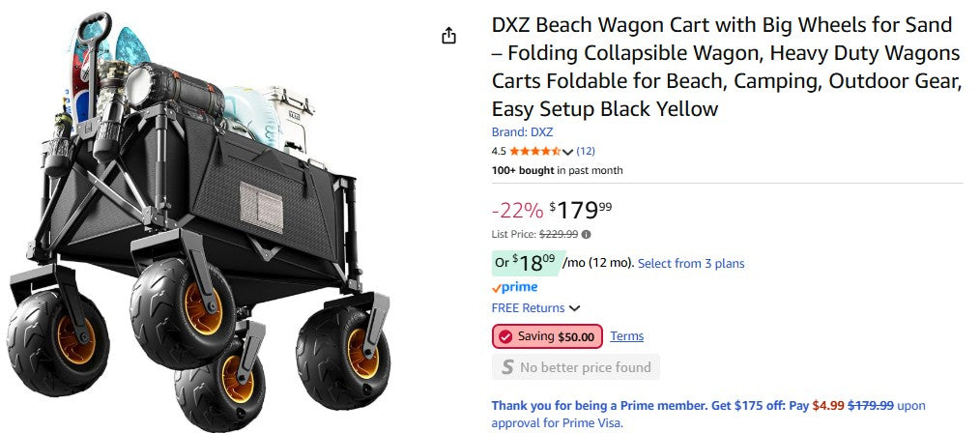Click the $179.99 price
The height and width of the screenshot is (433, 980).
pos(581,209)
